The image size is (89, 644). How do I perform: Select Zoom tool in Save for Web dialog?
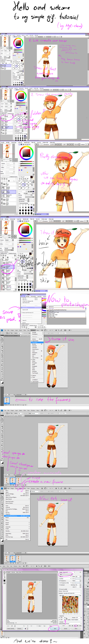coord(4,576)
